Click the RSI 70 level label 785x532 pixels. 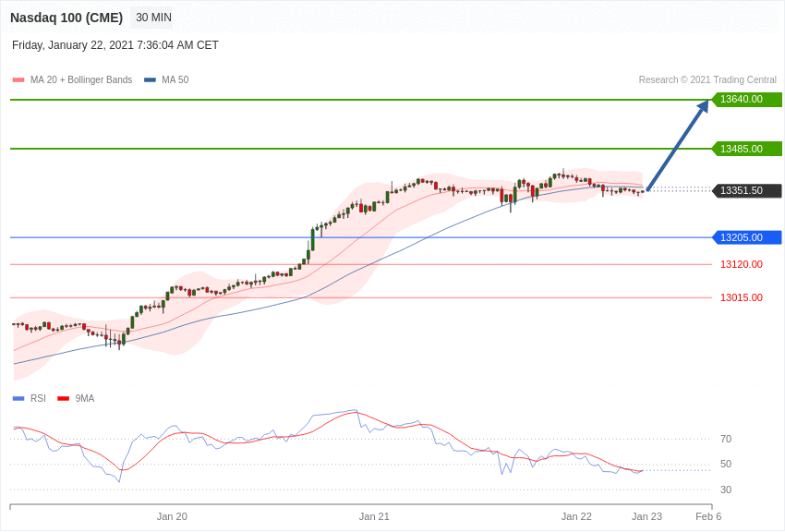coord(726,439)
